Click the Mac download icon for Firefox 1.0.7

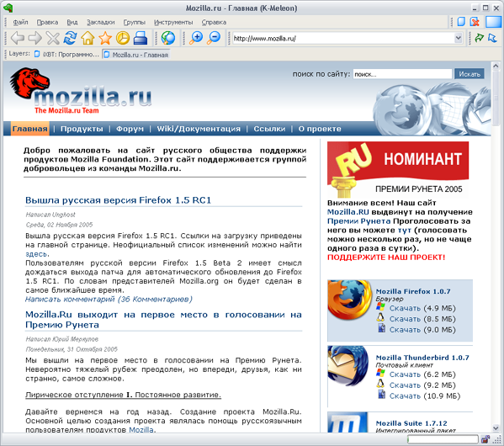coord(381,328)
